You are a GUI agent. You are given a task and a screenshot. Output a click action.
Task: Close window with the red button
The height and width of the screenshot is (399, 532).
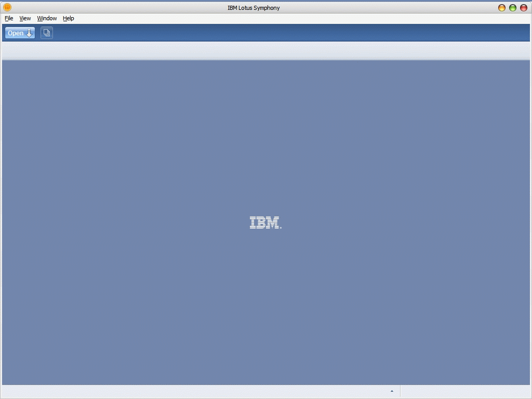524,8
